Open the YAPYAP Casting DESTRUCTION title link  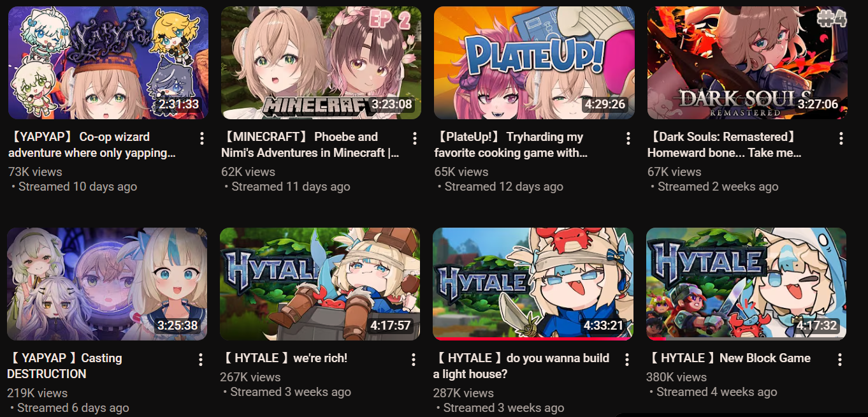coord(65,366)
